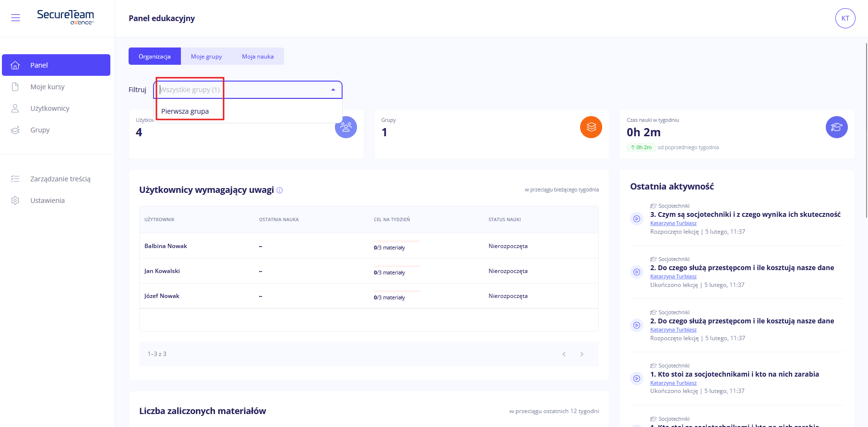Click play icon beside lesson 3 activity
This screenshot has width=868, height=427.
(x=637, y=219)
